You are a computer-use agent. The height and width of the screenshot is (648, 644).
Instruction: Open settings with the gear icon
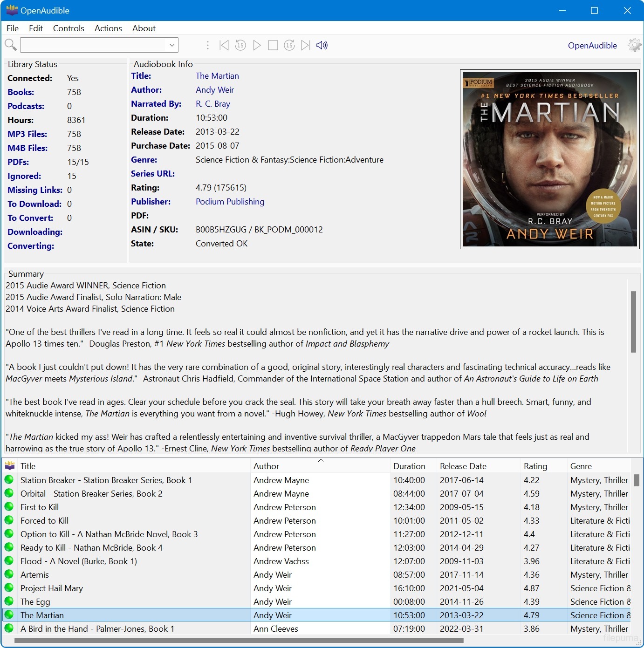click(634, 45)
